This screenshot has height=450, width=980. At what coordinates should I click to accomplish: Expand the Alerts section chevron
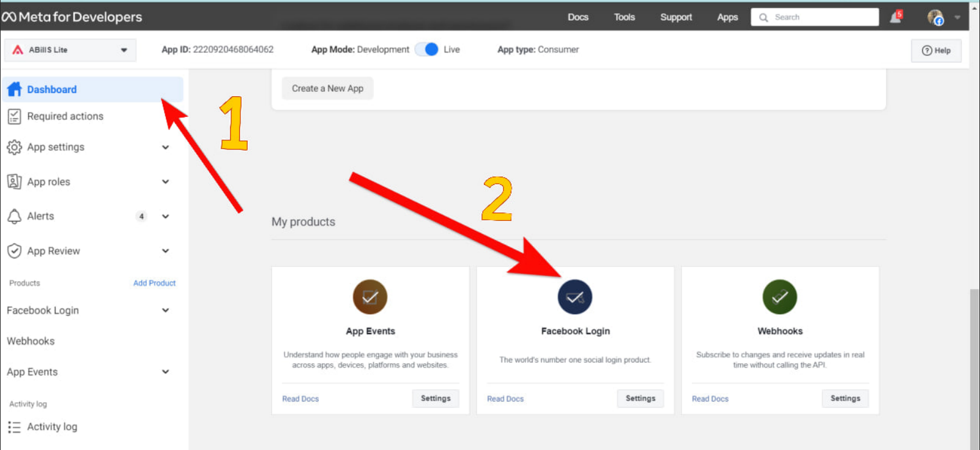coord(165,216)
